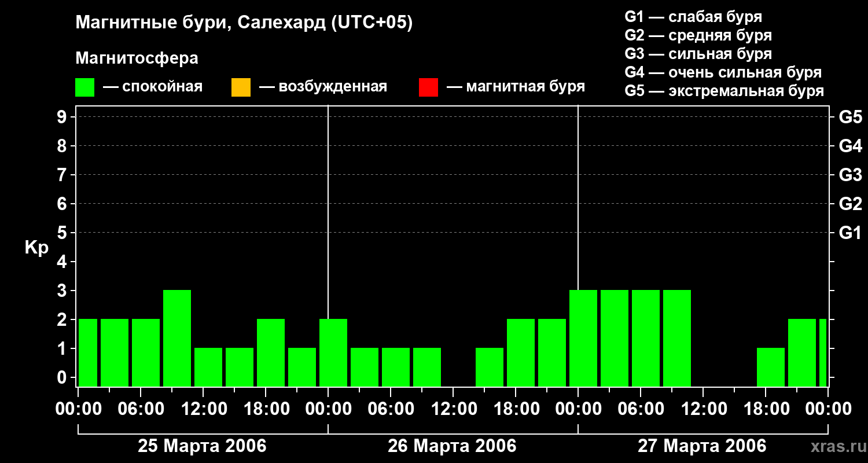Screen dimensions: 868x463
Task: Click the 'Магнитосфера' legend heading
Action: (x=137, y=58)
